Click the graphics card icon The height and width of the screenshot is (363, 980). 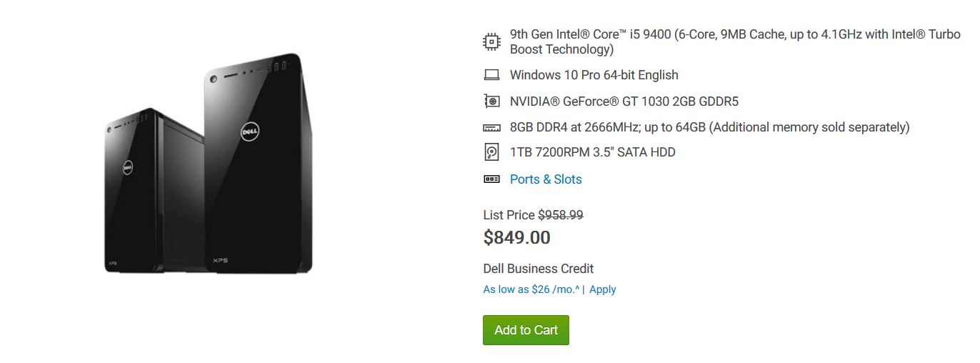pyautogui.click(x=491, y=101)
